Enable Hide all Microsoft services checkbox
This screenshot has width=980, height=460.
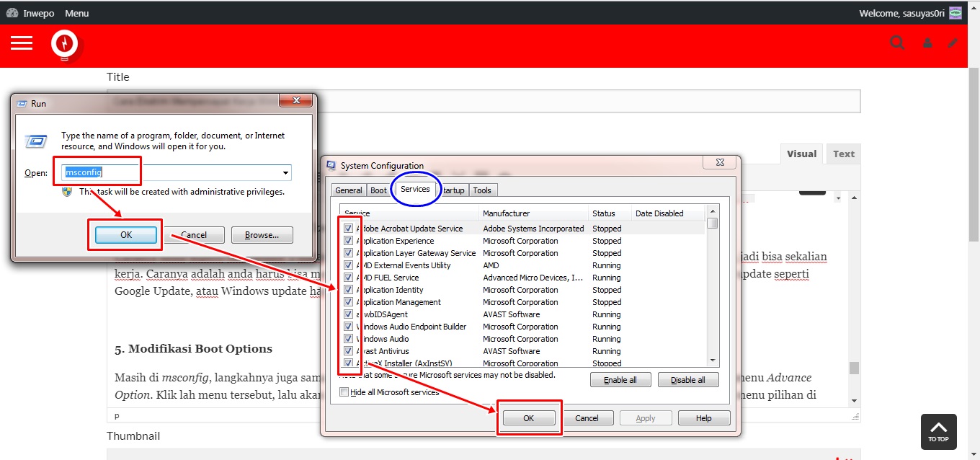[x=344, y=392]
